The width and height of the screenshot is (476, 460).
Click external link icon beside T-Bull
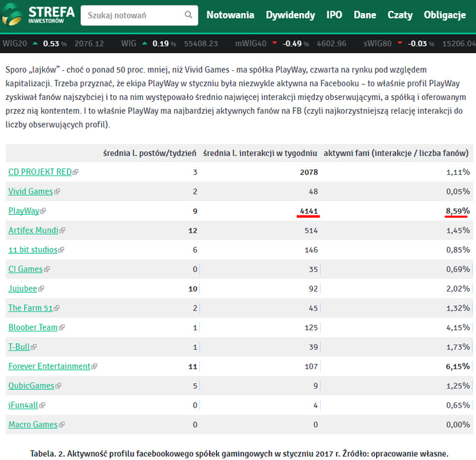pos(34,347)
